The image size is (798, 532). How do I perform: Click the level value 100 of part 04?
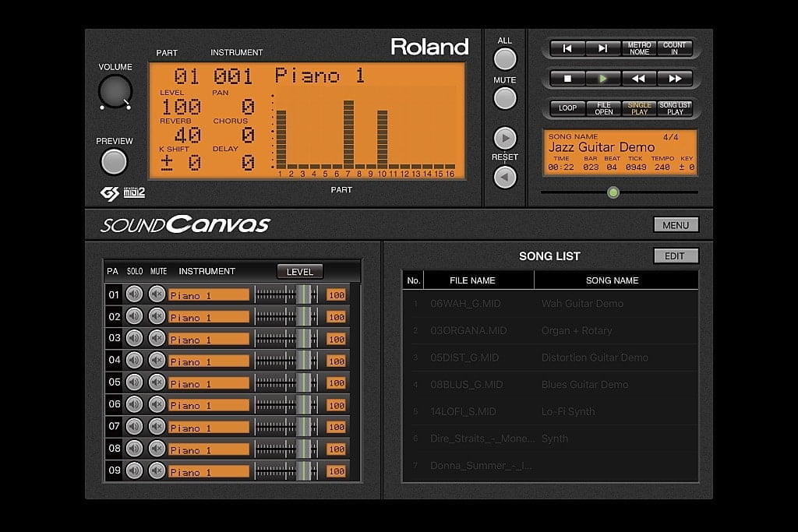tap(336, 361)
